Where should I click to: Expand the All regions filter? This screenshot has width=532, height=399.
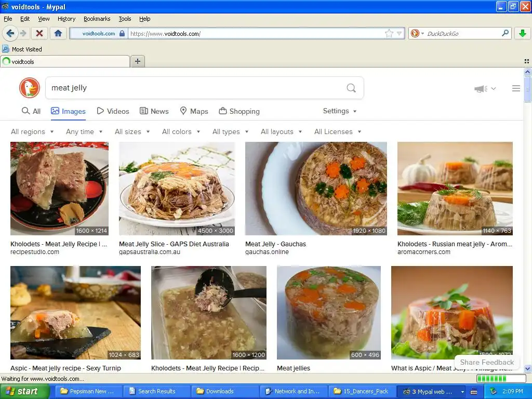point(32,131)
